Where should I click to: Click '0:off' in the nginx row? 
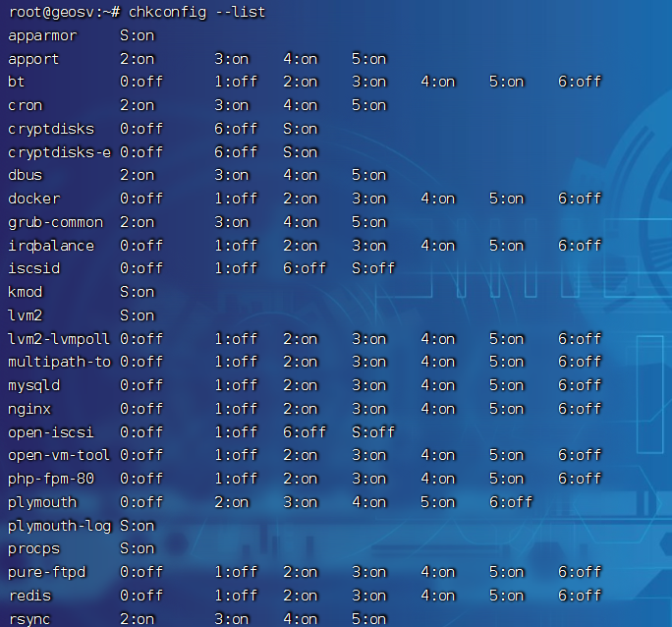tap(141, 409)
